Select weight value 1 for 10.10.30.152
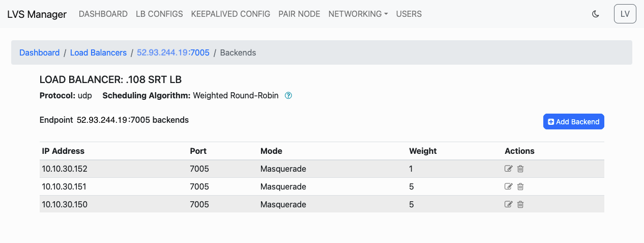 pyautogui.click(x=411, y=169)
